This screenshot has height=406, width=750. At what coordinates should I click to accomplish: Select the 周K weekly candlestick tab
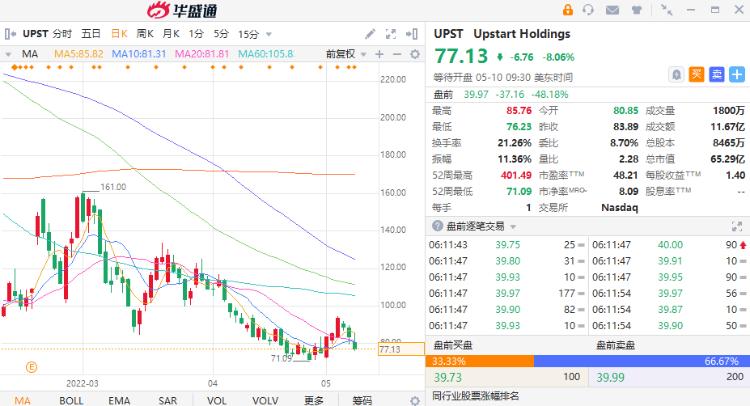pos(145,34)
